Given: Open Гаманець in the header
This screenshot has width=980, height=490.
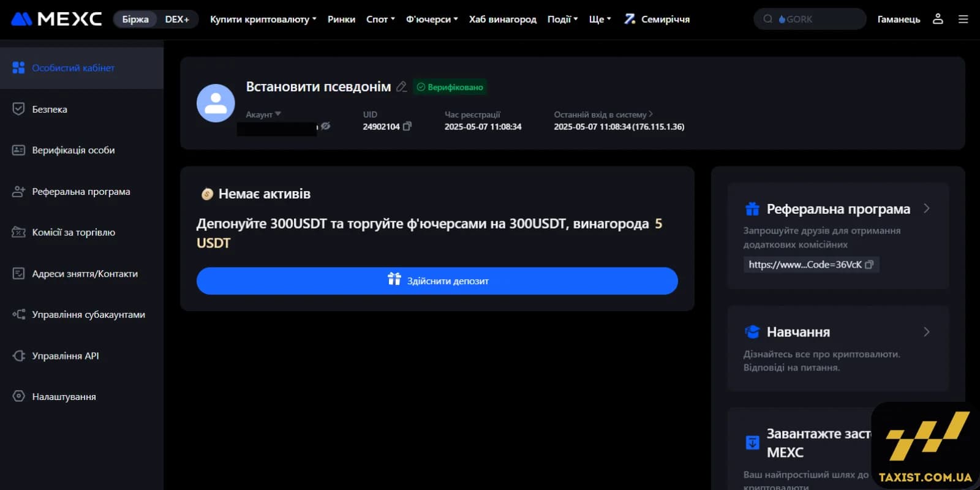Looking at the screenshot, I should click(899, 19).
